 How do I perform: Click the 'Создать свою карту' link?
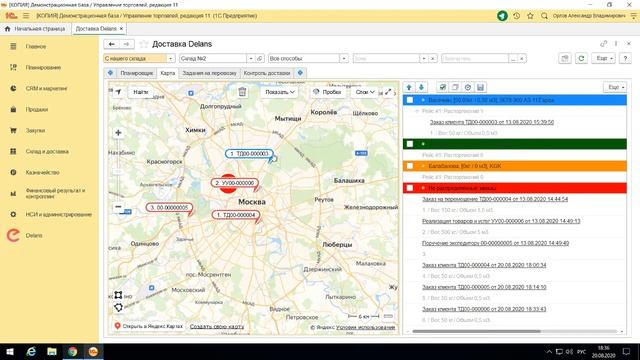[x=217, y=327]
